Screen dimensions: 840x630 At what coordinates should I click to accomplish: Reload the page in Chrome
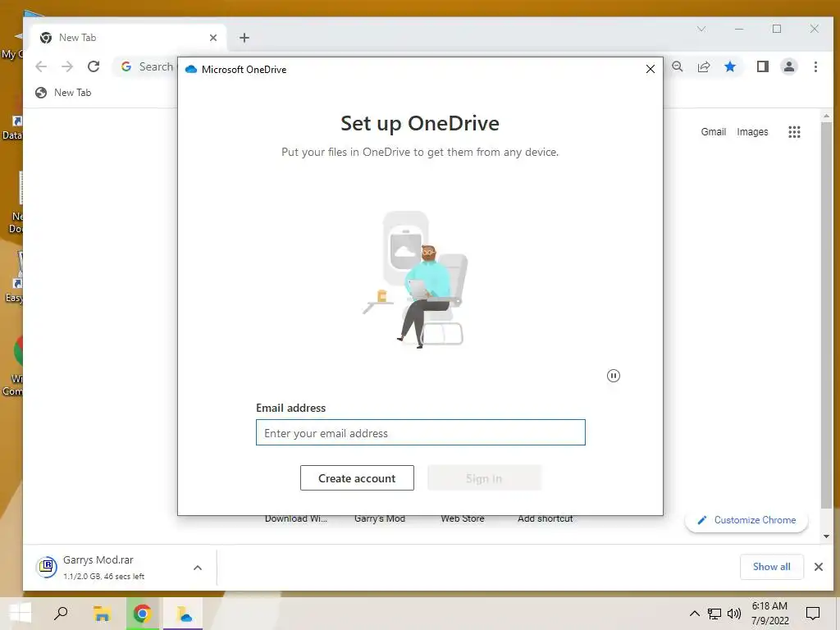(94, 66)
